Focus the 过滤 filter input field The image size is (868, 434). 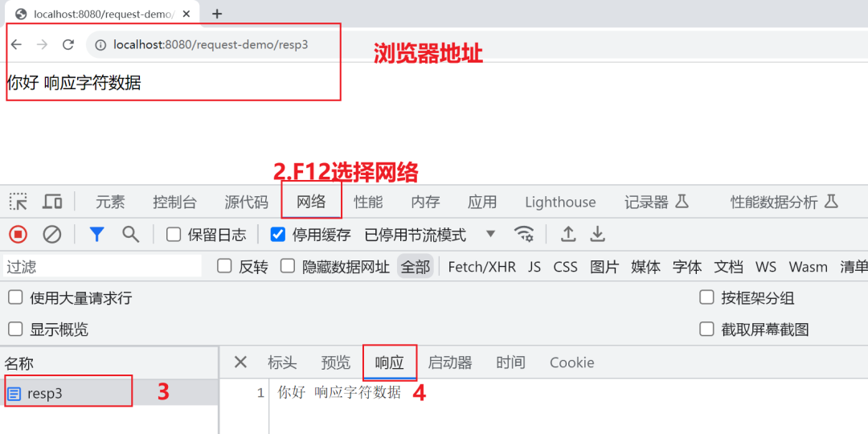coord(103,267)
